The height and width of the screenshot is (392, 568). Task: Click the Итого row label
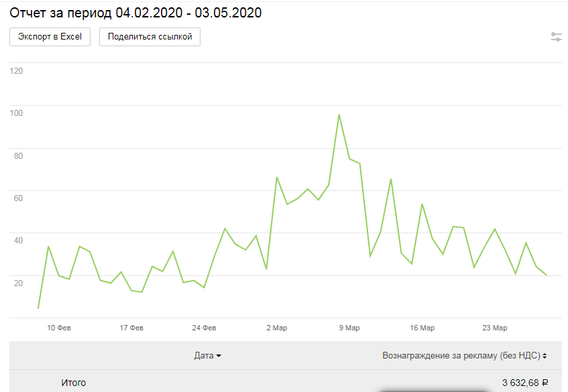(x=74, y=383)
